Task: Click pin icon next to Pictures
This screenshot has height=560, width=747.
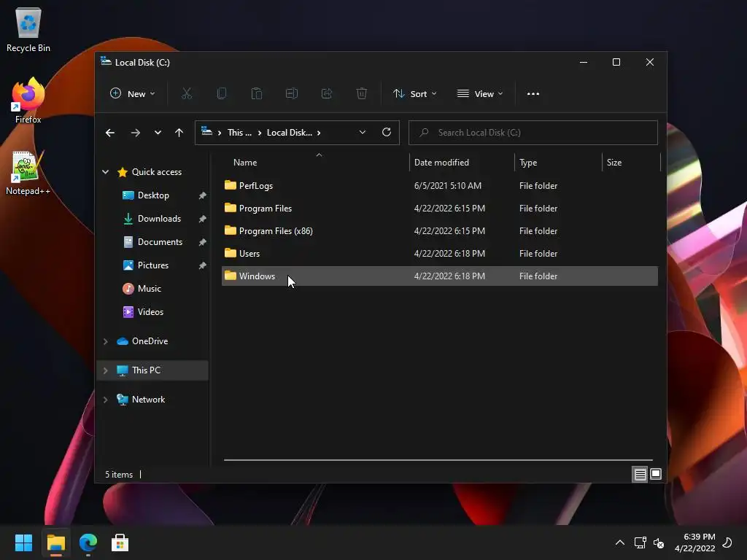Action: tap(203, 265)
